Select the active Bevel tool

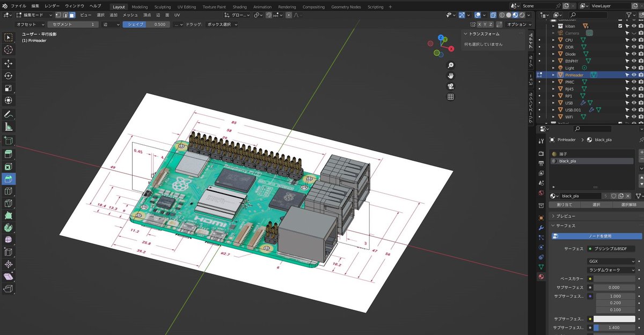point(9,178)
